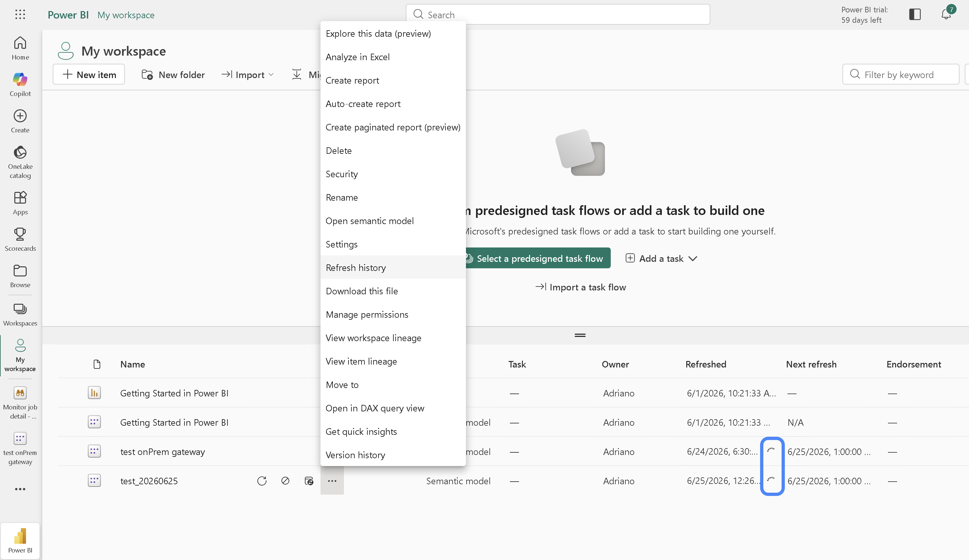Click the New folder button
This screenshot has width=969, height=560.
pos(173,74)
